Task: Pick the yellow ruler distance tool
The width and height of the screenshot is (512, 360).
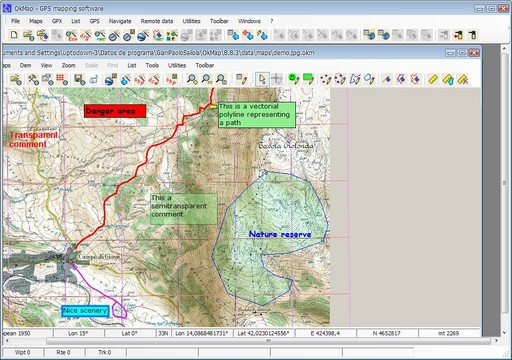Action: (433, 79)
